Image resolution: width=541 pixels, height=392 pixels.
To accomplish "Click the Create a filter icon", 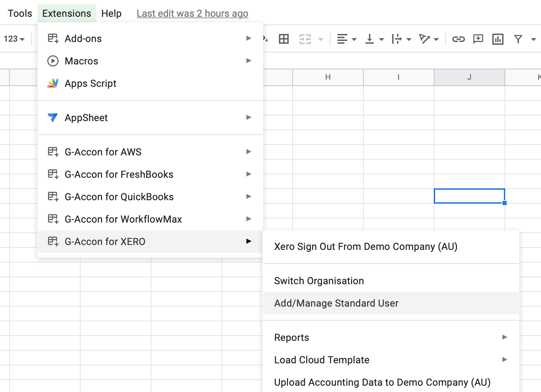I will point(518,39).
